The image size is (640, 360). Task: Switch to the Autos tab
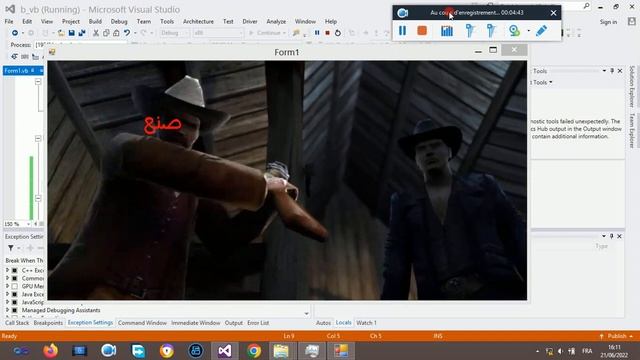click(323, 323)
